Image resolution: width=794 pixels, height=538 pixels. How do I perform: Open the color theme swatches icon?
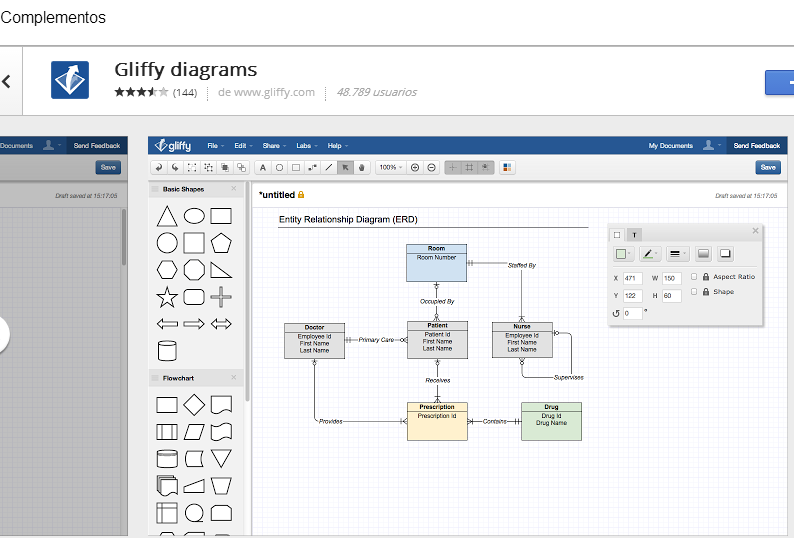pyautogui.click(x=507, y=167)
